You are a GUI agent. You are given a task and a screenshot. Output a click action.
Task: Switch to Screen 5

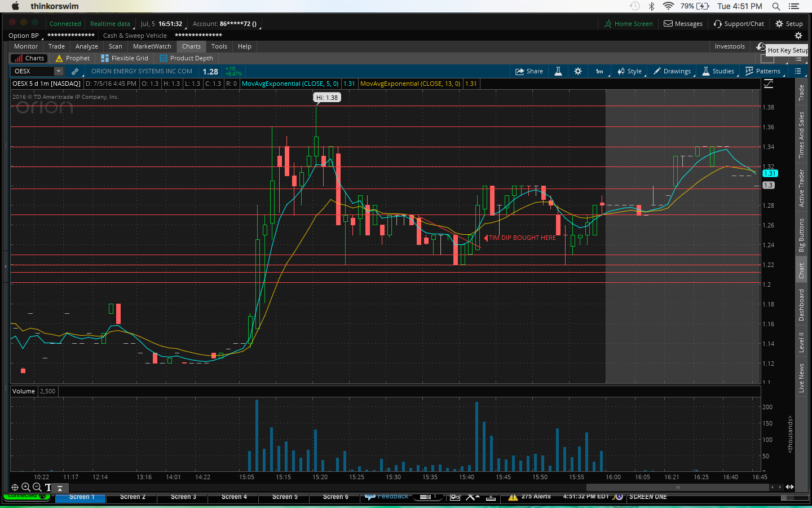coord(285,497)
